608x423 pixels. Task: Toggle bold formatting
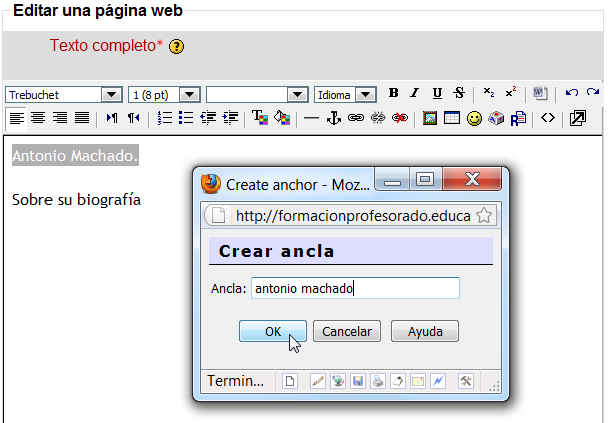[393, 94]
